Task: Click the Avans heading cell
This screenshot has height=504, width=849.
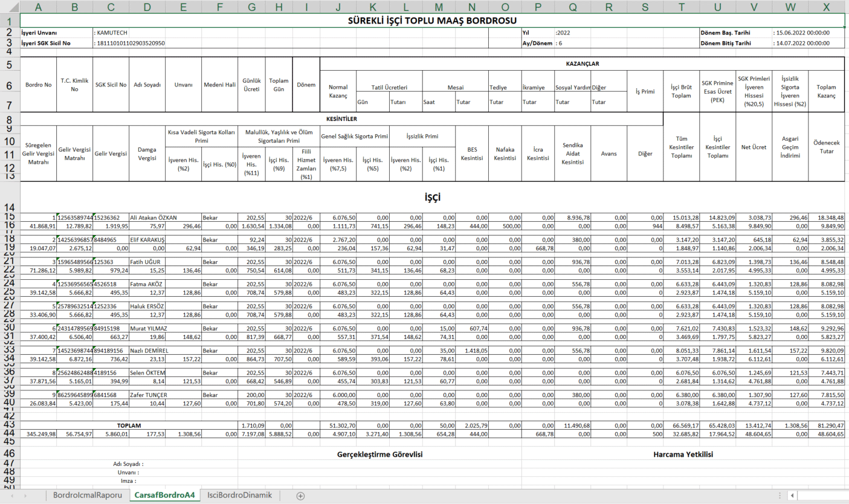Action: point(609,153)
